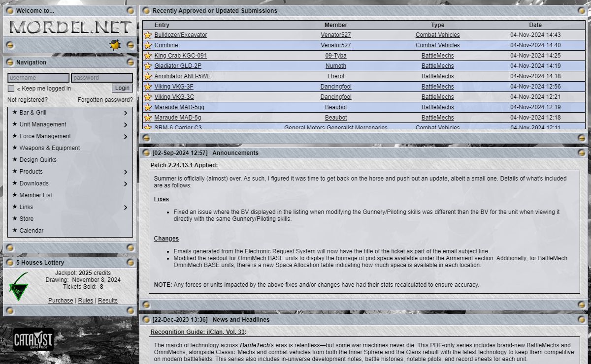Viewport: 591px width, 364px height.
Task: Click the star icon beside King Crab KGC-091
Action: coord(147,56)
